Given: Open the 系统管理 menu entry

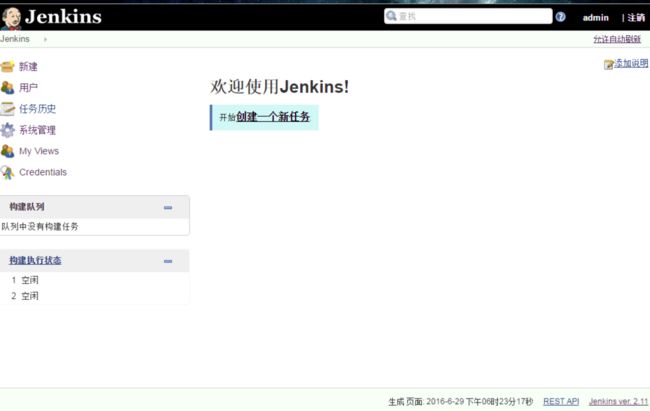Looking at the screenshot, I should pos(37,130).
